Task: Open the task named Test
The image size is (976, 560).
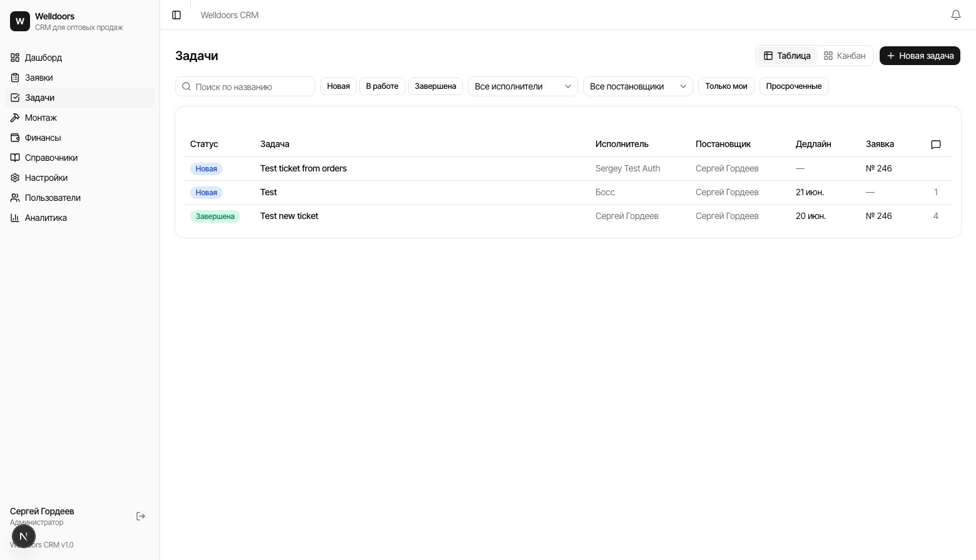Action: (268, 192)
